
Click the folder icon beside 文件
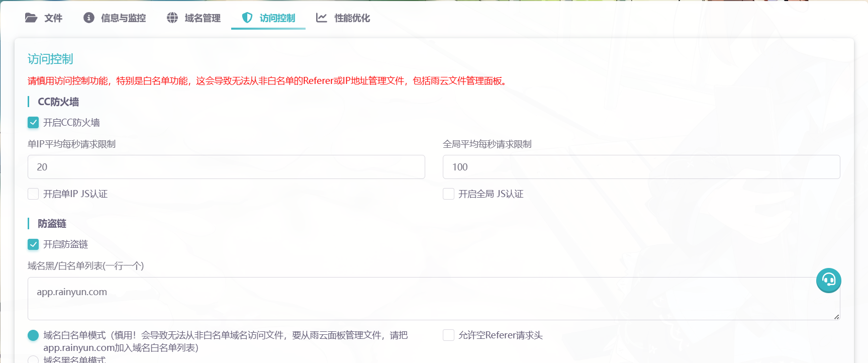pos(31,18)
